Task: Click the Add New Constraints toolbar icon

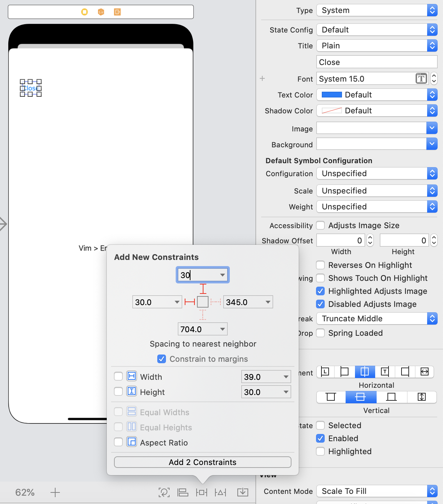Action: coord(202,492)
